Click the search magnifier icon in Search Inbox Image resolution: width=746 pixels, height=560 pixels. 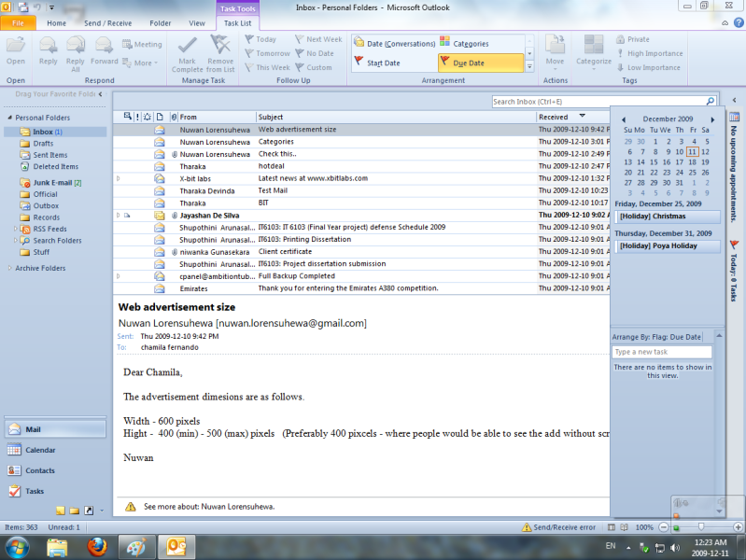[x=711, y=102]
